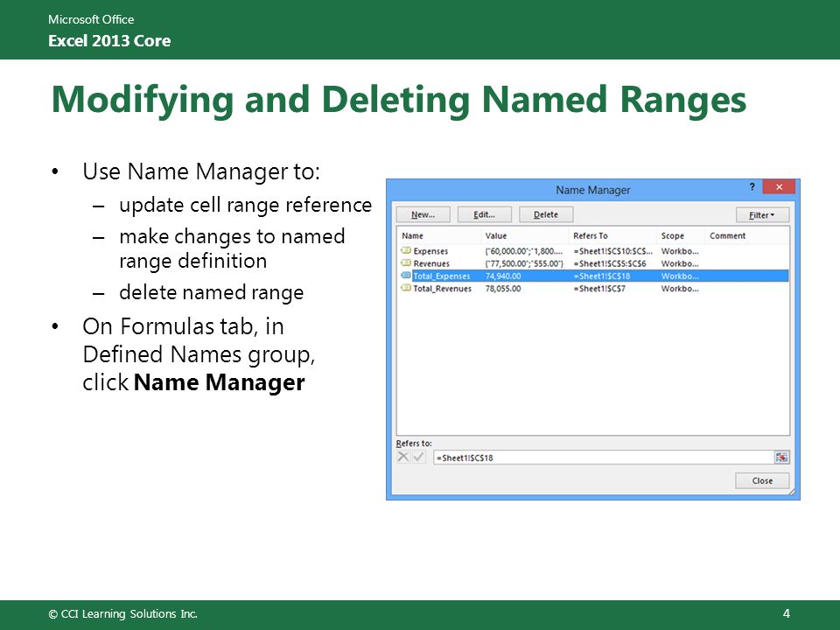Select the Expenses named range row
Viewport: 840px width, 630px height.
[593, 251]
